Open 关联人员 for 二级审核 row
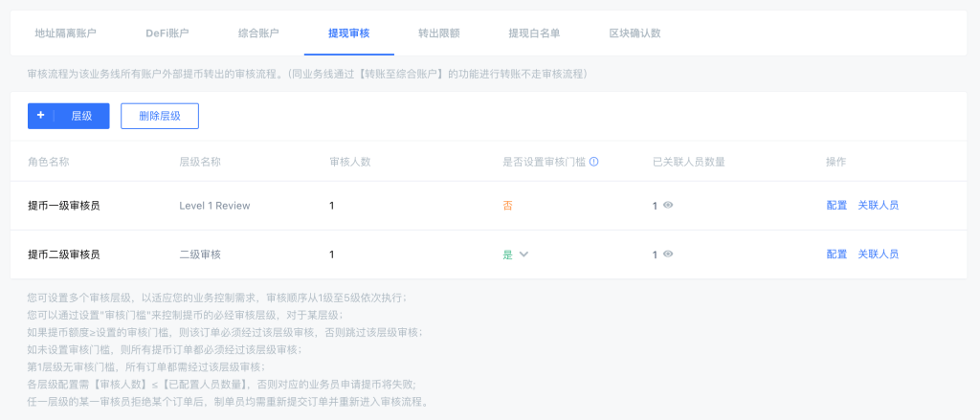The width and height of the screenshot is (980, 420). [878, 254]
